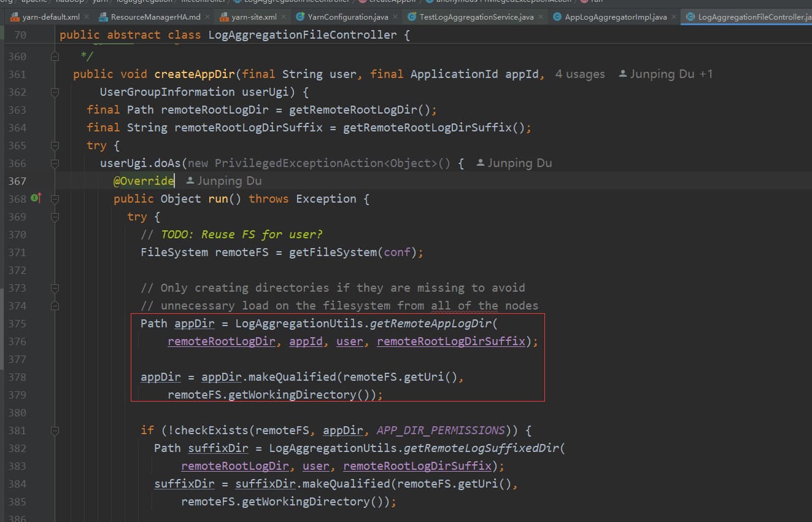
Task: Click getWorkingDirectory() on line 379
Action: coord(302,395)
